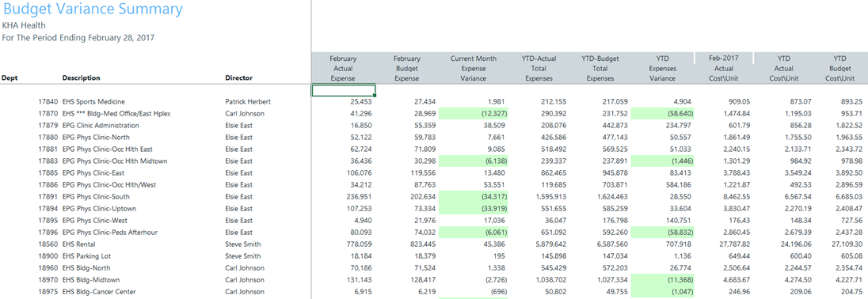Select the Description column header
Viewport: 868px width, 299px height.
(x=82, y=78)
